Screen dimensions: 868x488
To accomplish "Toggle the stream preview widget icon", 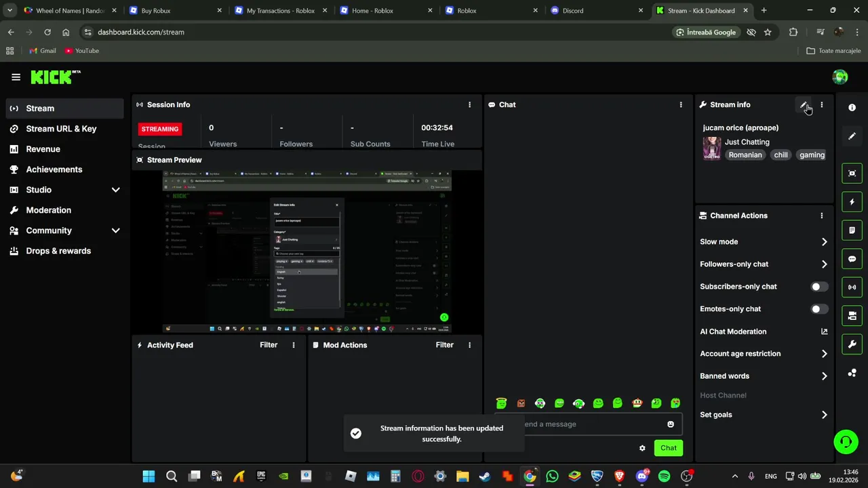I will click(x=852, y=174).
